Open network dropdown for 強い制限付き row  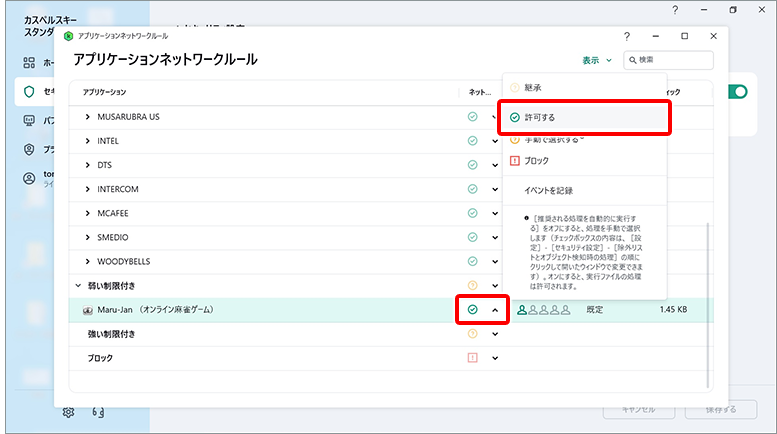[495, 334]
